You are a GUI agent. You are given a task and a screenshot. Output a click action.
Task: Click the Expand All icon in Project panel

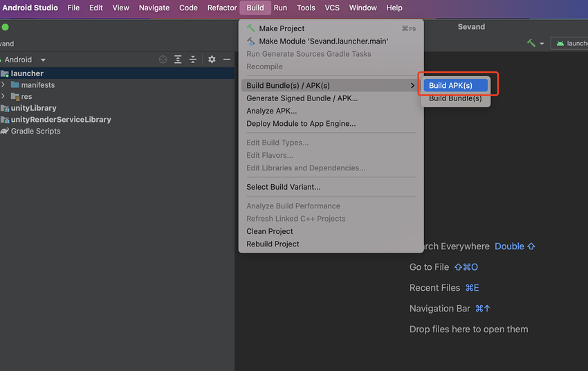[178, 60]
